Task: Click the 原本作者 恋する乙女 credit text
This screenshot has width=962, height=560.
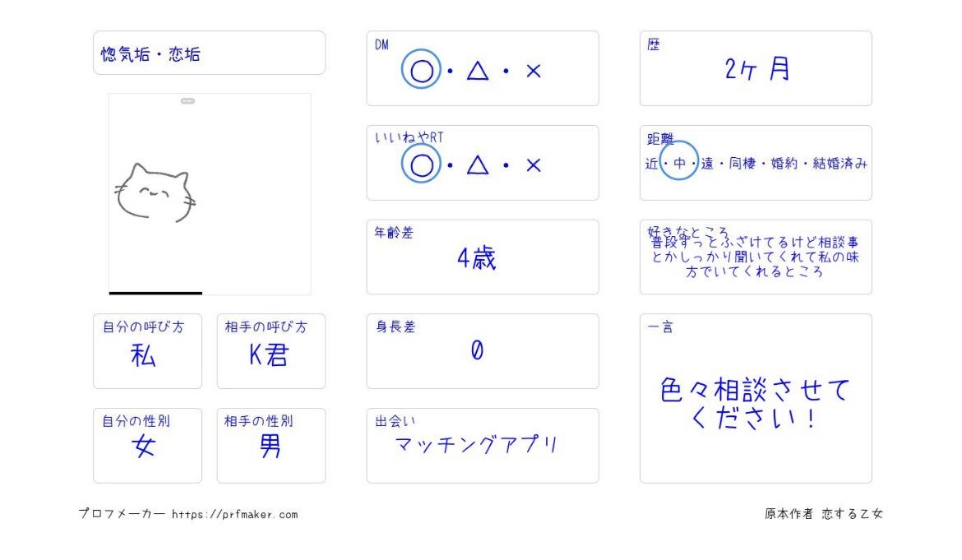Action: pyautogui.click(x=823, y=513)
